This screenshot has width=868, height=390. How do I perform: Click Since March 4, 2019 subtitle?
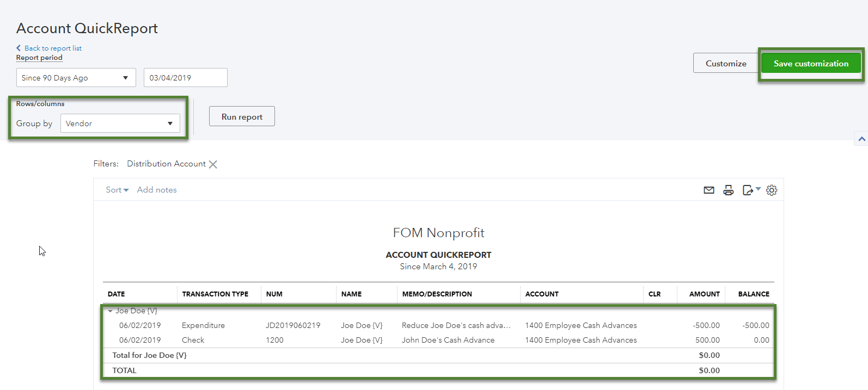(438, 267)
